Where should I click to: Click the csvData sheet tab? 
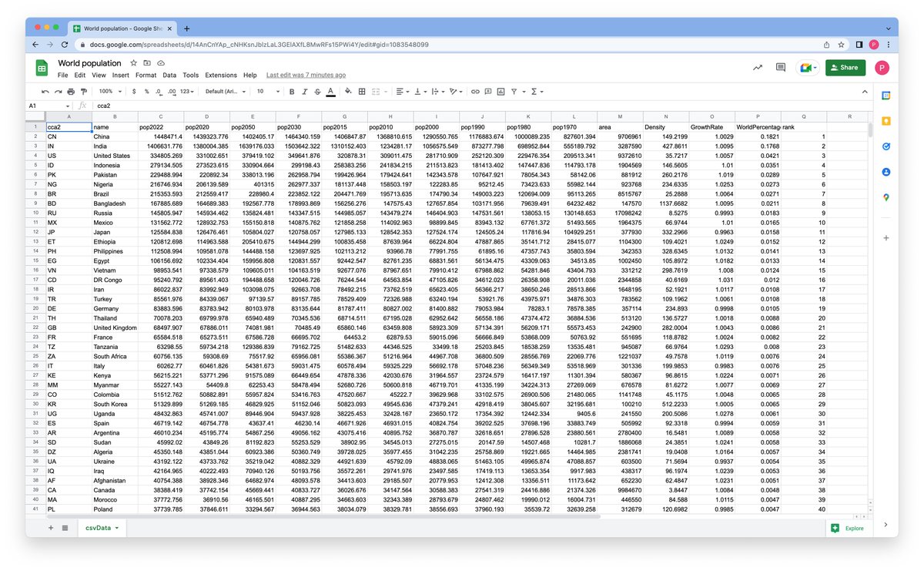click(102, 528)
